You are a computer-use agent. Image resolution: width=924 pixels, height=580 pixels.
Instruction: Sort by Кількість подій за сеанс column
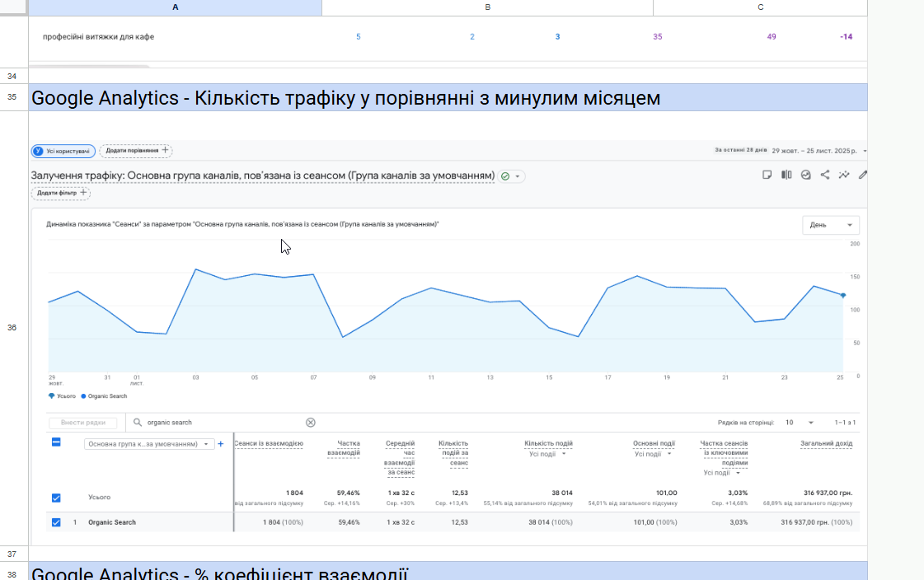pyautogui.click(x=453, y=453)
